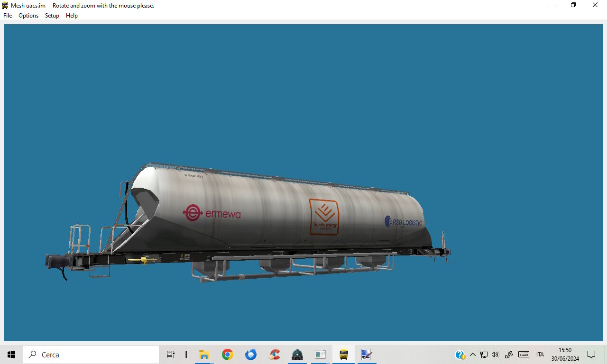
Task: Minimize the Mesh uacs.im window
Action: point(552,5)
